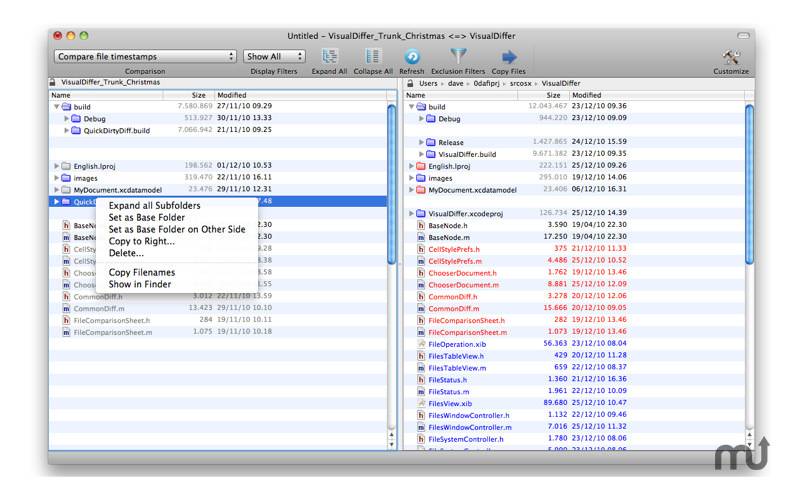Click the left pane Size column header

pos(189,95)
